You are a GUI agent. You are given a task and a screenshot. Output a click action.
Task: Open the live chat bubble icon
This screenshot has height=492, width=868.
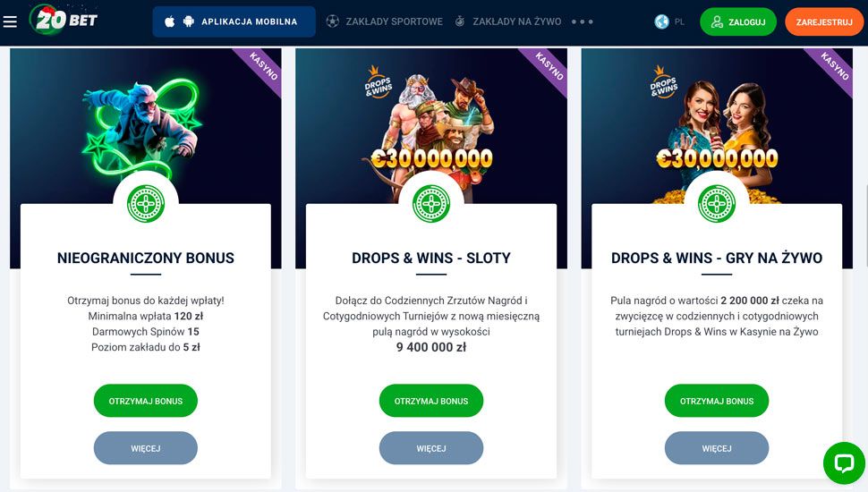(x=844, y=462)
